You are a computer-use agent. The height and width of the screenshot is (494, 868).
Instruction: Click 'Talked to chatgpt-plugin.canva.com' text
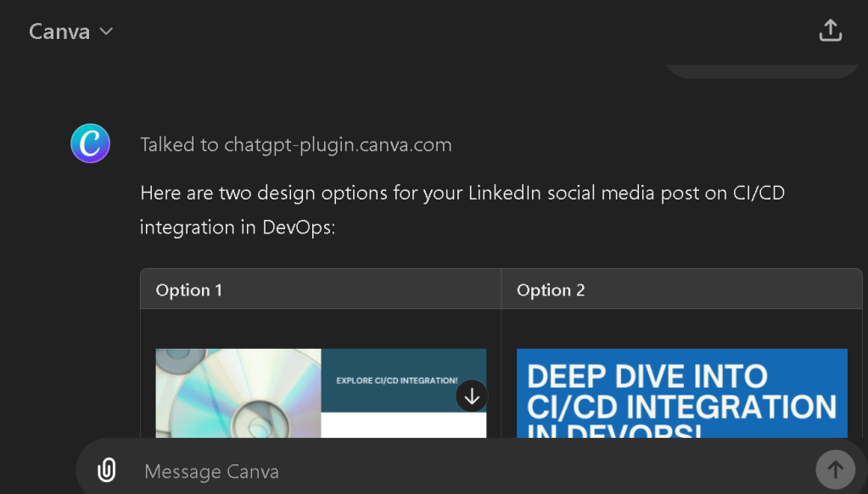[x=296, y=144]
